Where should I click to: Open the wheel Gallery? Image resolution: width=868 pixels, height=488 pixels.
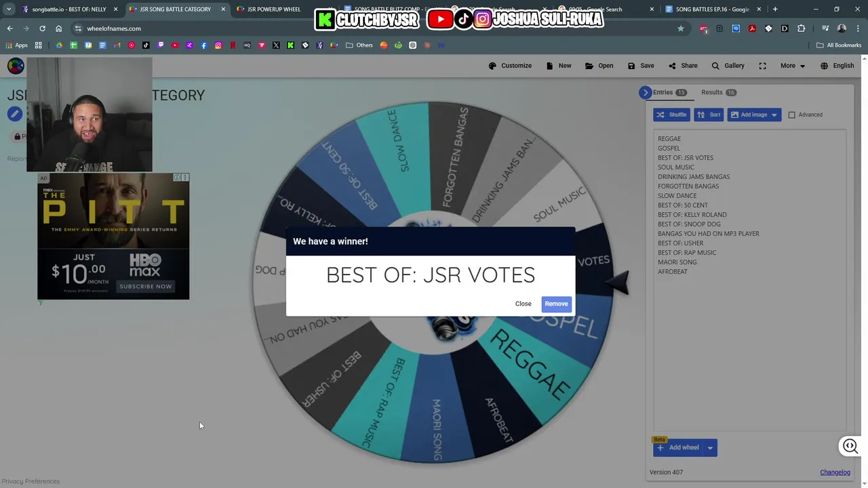coord(728,66)
